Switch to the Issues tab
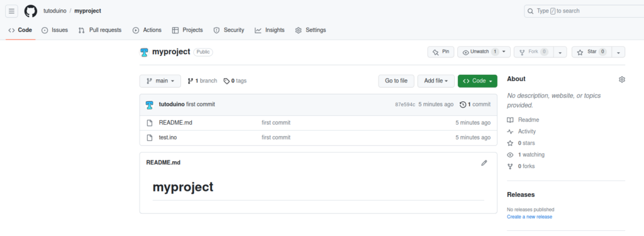644x236 pixels. pos(55,30)
